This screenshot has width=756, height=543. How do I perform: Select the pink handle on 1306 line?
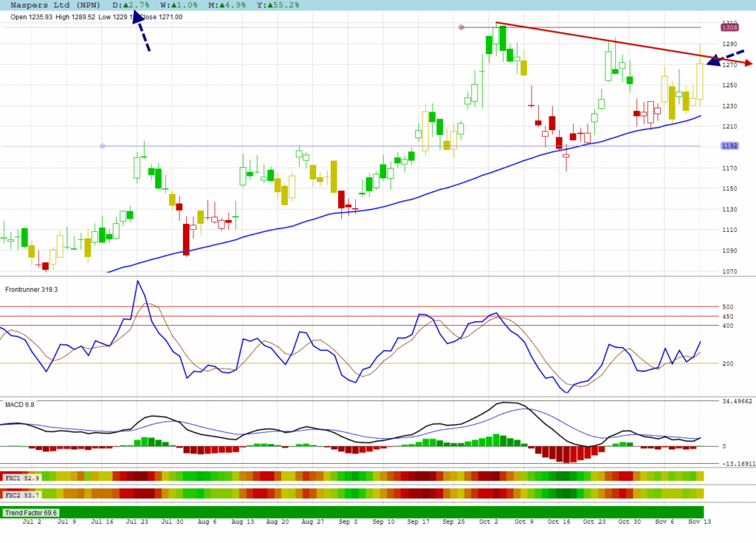pyautogui.click(x=461, y=28)
